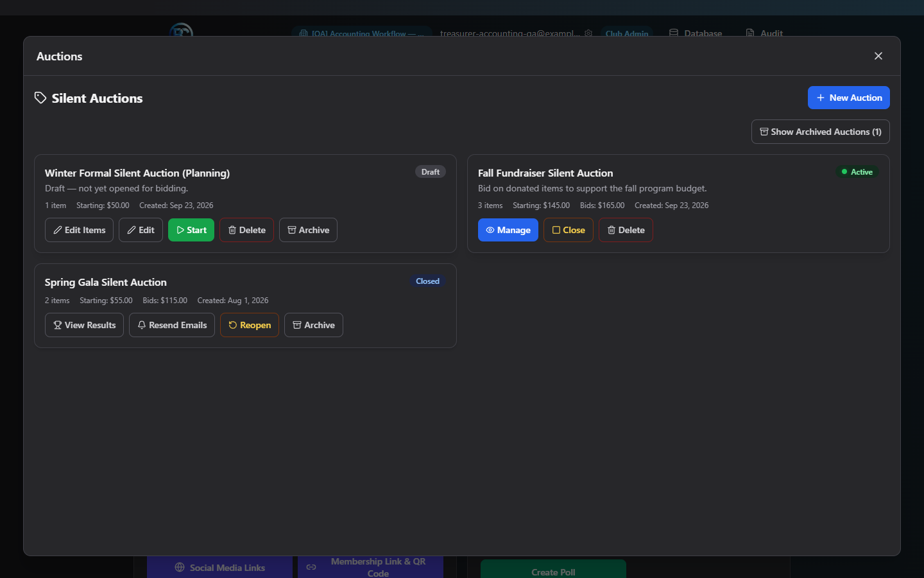
Task: Click 'Created: Sep 23, 2026' on Fall Fundraiser
Action: 672,206
